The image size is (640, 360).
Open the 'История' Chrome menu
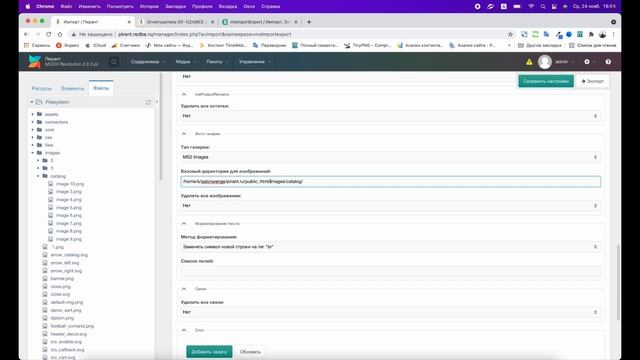pyautogui.click(x=149, y=7)
